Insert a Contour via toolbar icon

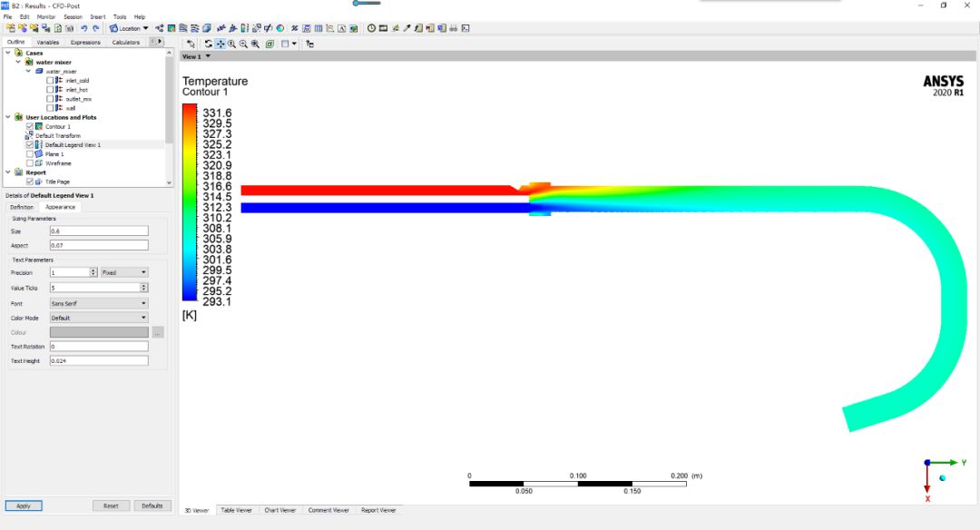tap(171, 28)
